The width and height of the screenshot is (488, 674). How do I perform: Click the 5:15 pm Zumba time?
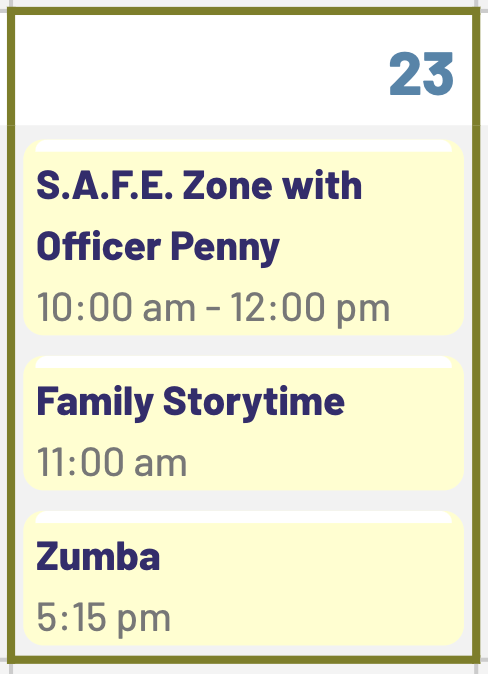(x=104, y=618)
